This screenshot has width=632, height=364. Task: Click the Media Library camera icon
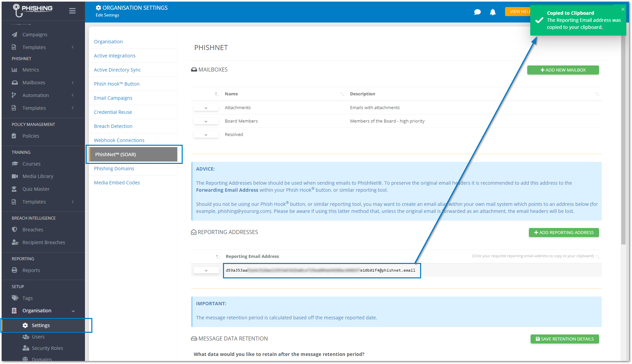15,176
